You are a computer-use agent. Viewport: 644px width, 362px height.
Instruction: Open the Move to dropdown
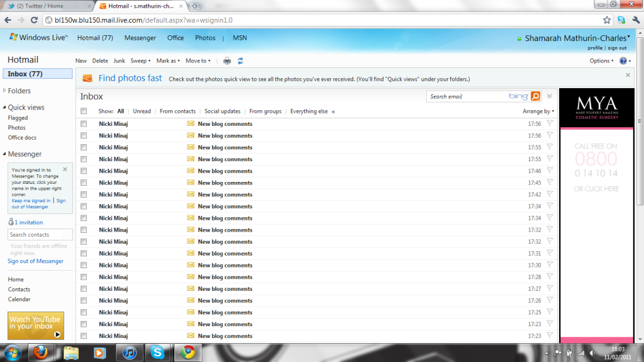click(198, 61)
